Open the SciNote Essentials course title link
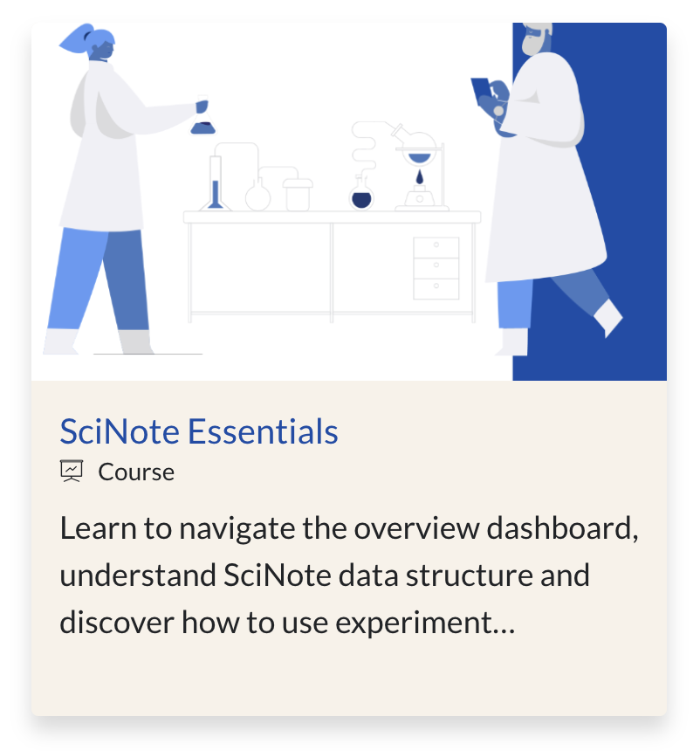The image size is (700, 751). pyautogui.click(x=199, y=431)
